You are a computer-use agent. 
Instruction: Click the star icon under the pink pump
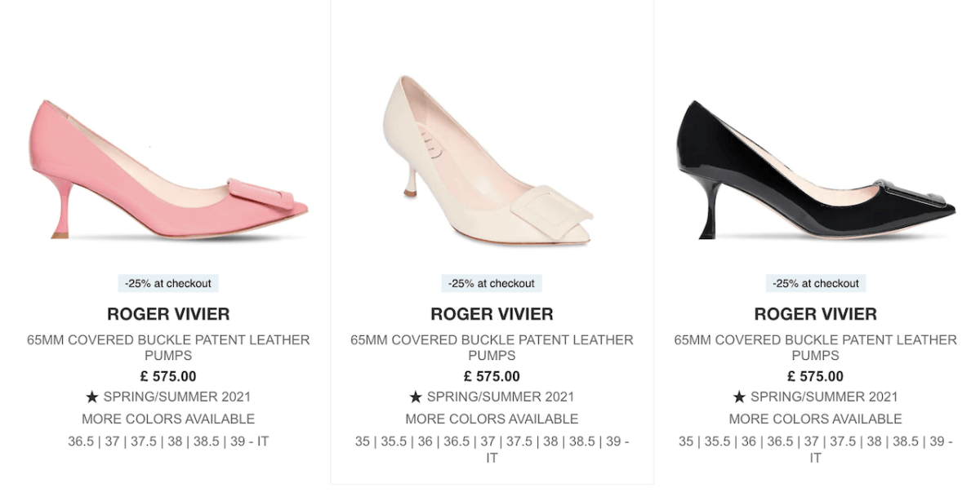coord(92,397)
